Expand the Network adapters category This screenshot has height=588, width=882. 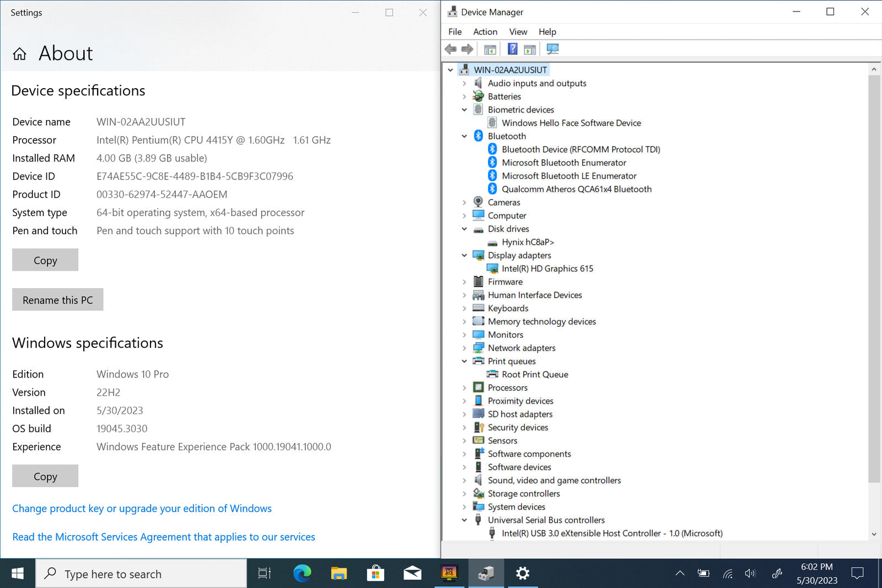point(464,348)
